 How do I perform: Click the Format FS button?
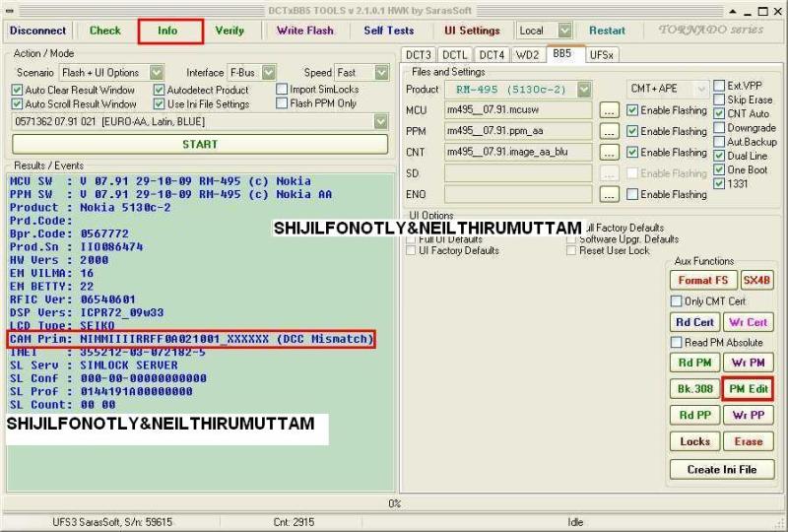click(x=703, y=280)
